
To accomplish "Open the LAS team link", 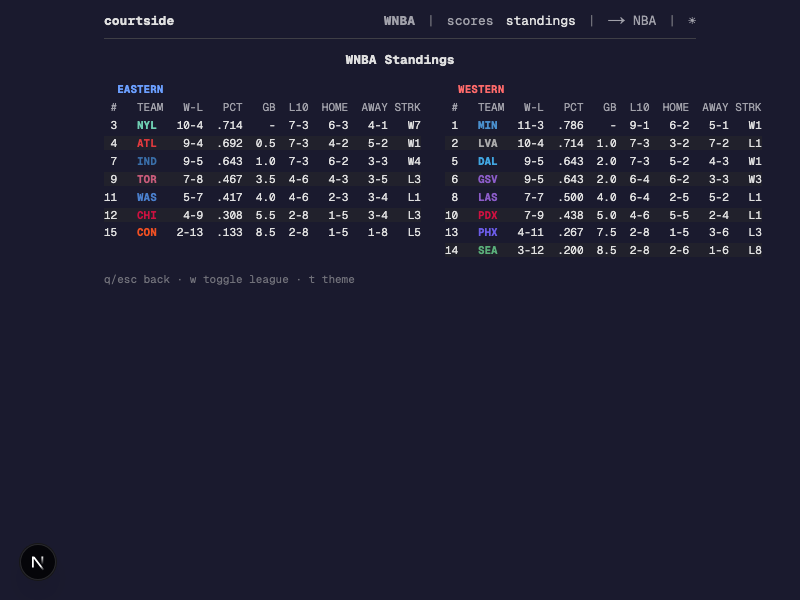I will (x=487, y=197).
